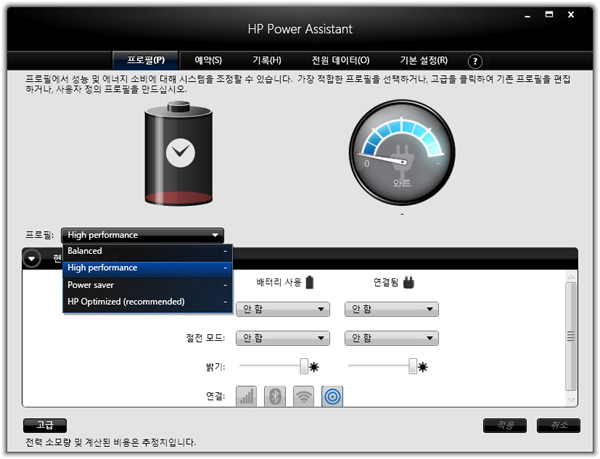Image resolution: width=600 pixels, height=459 pixels.
Task: Click battery brightness slider thumb
Action: [x=304, y=366]
